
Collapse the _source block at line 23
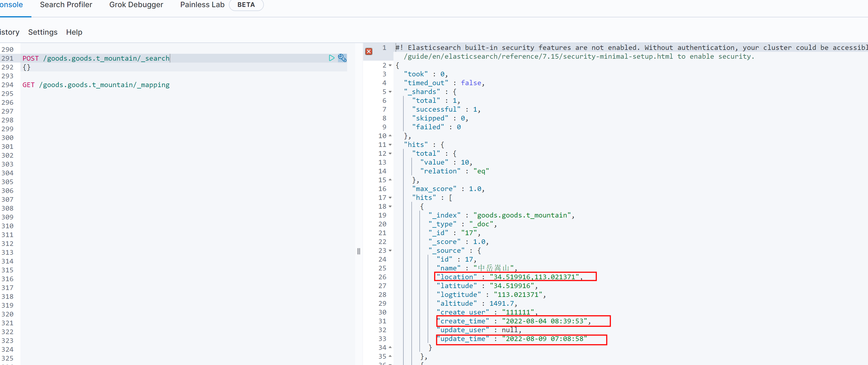[390, 250]
